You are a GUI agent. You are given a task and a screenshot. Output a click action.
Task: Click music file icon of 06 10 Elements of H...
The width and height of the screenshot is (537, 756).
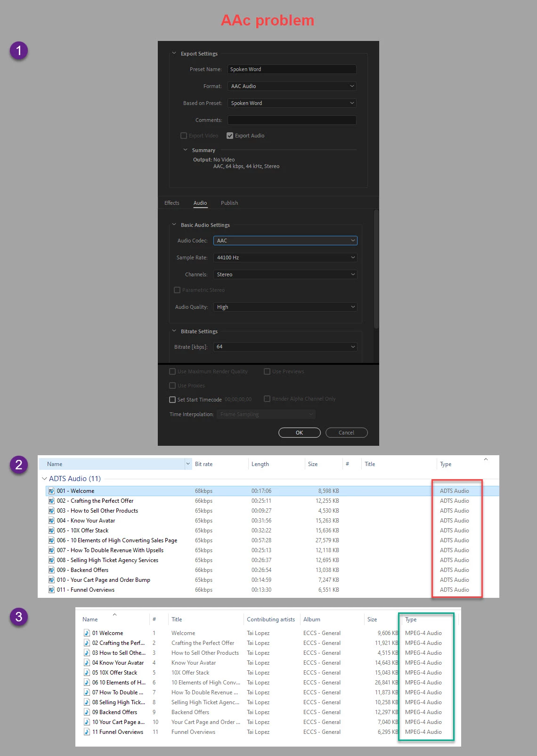87,683
